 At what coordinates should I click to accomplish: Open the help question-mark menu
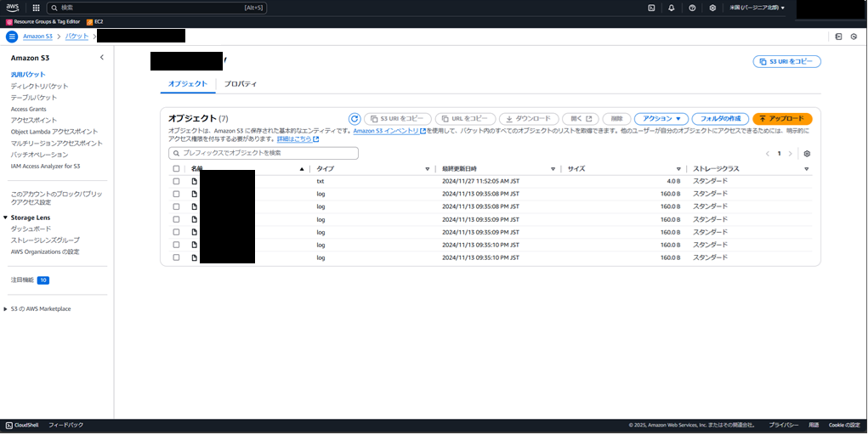point(692,8)
